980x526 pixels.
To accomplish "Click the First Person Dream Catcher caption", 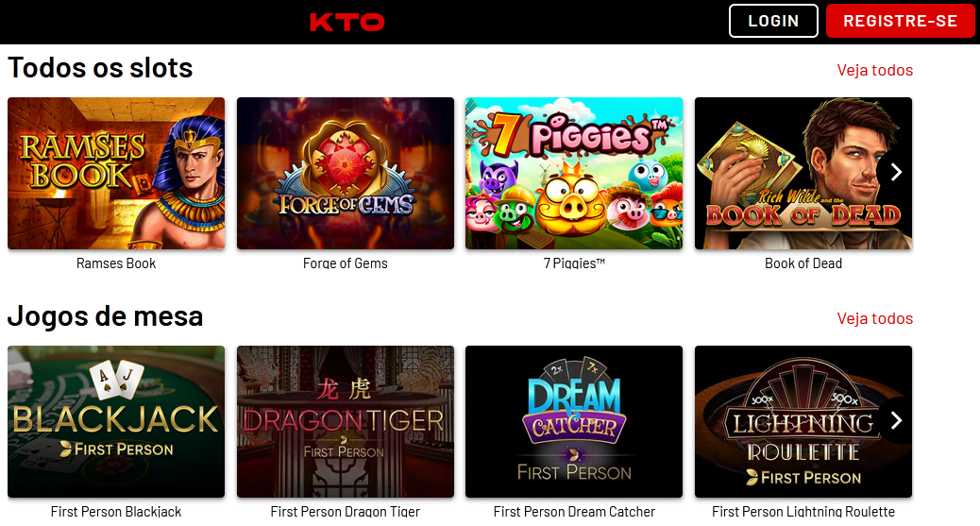I will (x=574, y=512).
